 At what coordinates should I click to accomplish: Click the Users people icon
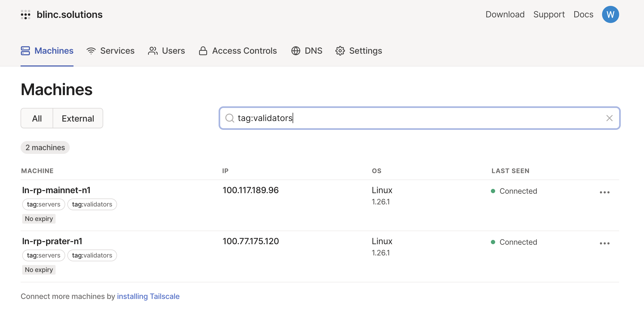153,51
